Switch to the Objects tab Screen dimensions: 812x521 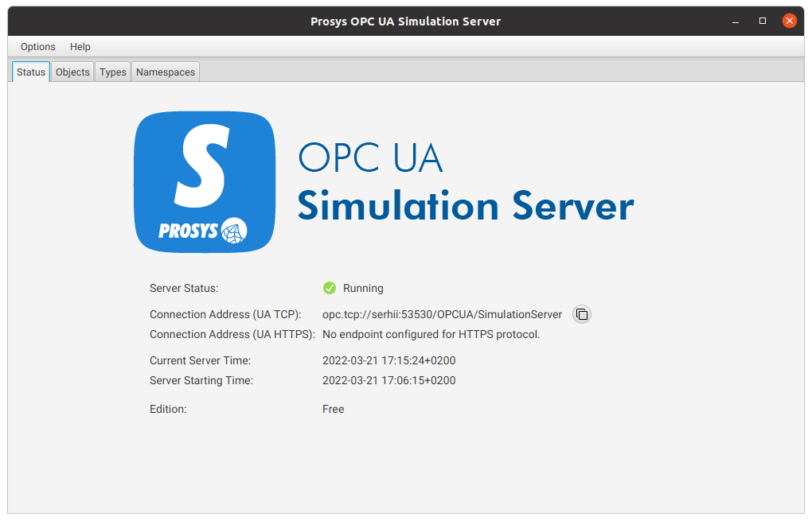coord(72,72)
